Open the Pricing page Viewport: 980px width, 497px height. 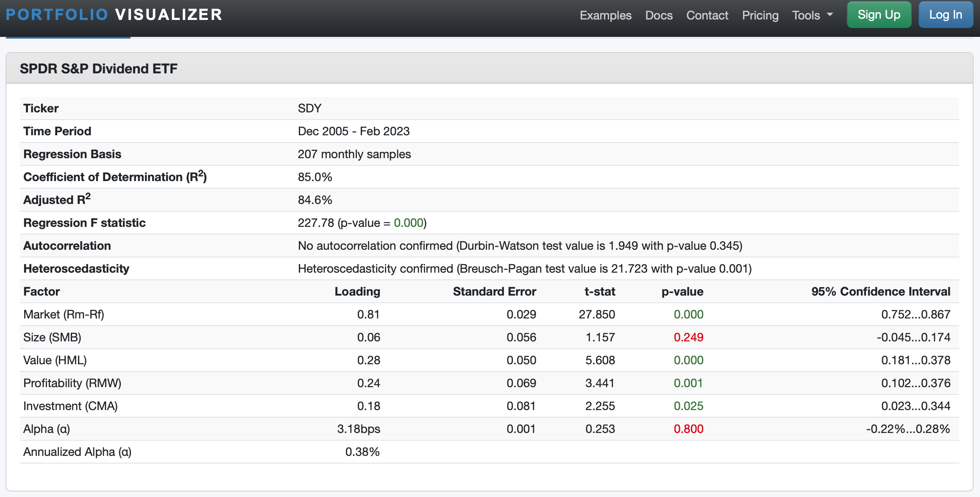[760, 15]
